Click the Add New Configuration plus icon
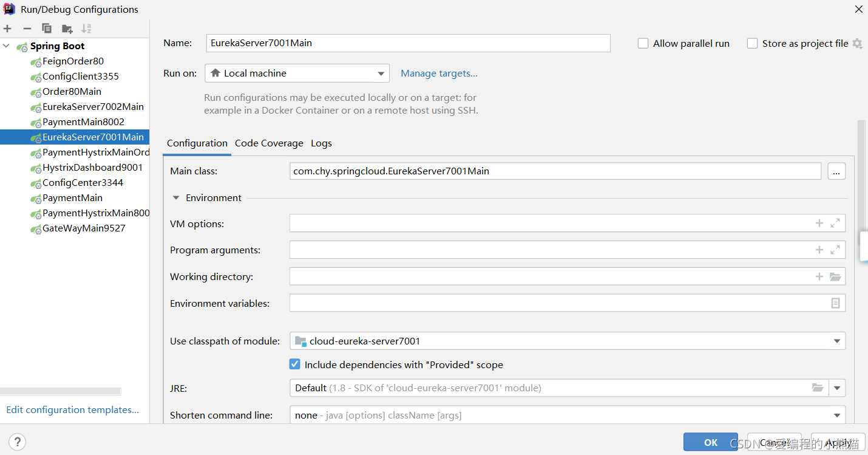868x455 pixels. click(x=7, y=29)
